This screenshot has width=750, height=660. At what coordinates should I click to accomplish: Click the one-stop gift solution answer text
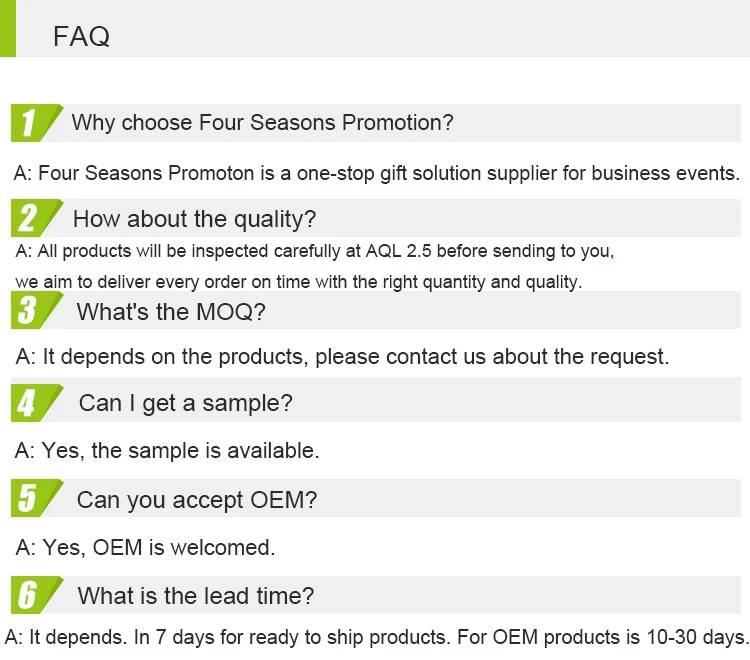pos(376,173)
